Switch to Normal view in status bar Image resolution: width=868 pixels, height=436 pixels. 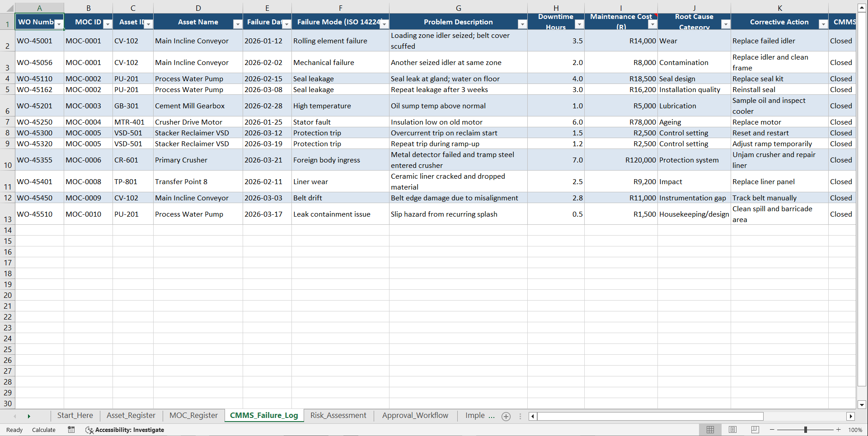point(710,430)
